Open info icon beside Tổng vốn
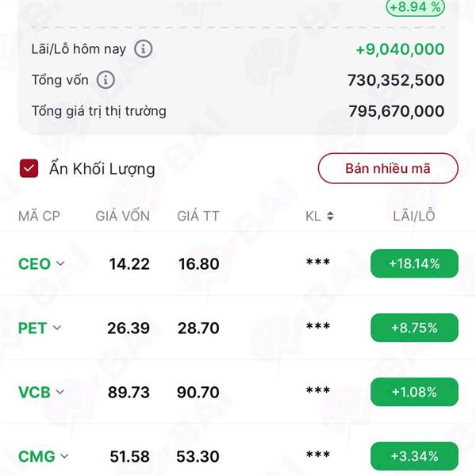Viewport: 476px width, 476px height. tap(106, 80)
